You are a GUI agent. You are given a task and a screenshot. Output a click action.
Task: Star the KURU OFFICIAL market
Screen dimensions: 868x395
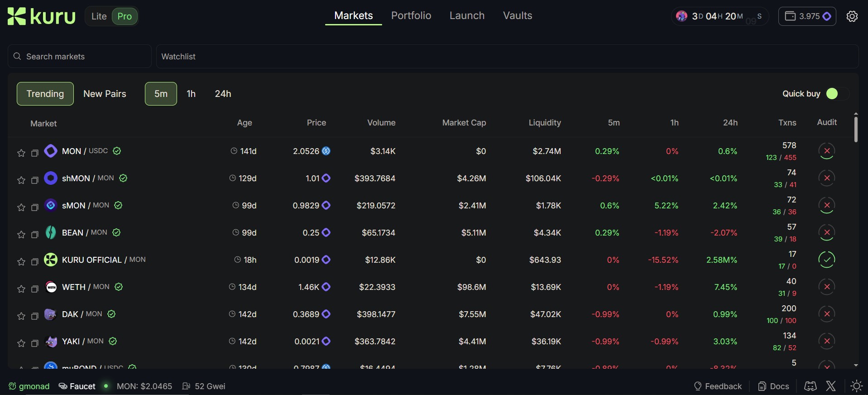click(x=21, y=262)
